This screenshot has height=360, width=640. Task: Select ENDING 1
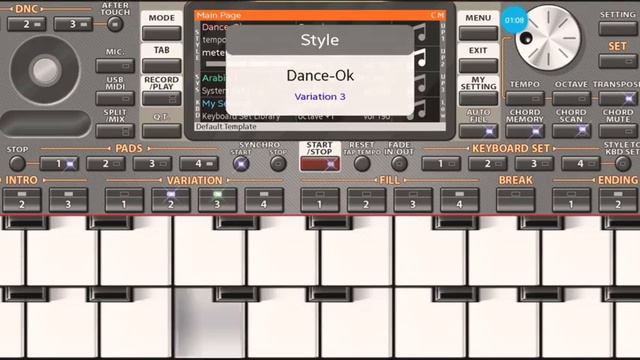click(571, 200)
